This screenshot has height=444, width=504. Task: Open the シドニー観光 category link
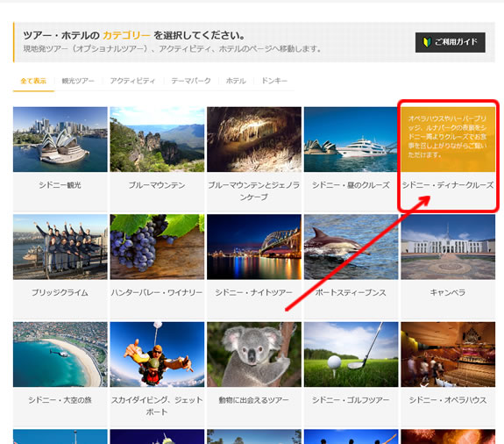(60, 185)
